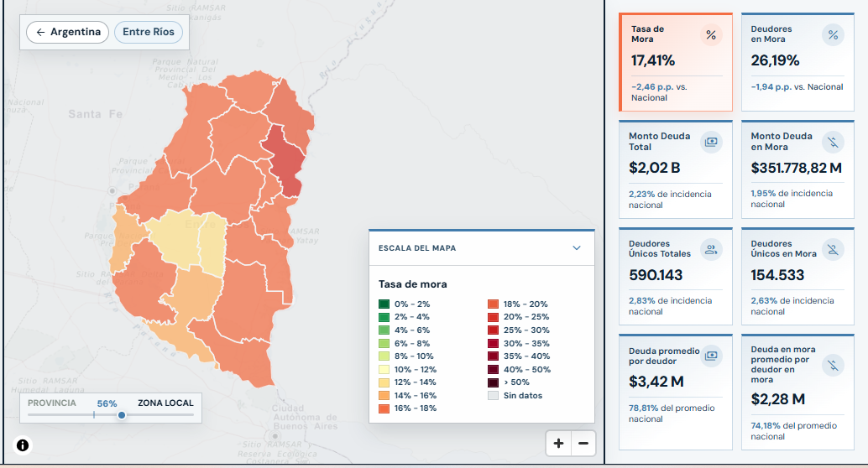The image size is (868, 468).
Task: Go back to Argentina view
Action: click(x=67, y=32)
